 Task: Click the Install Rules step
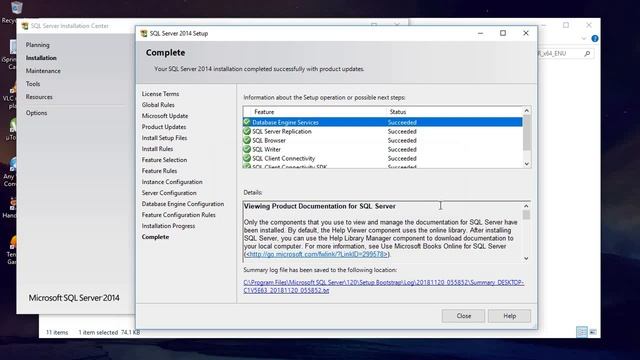click(x=157, y=149)
